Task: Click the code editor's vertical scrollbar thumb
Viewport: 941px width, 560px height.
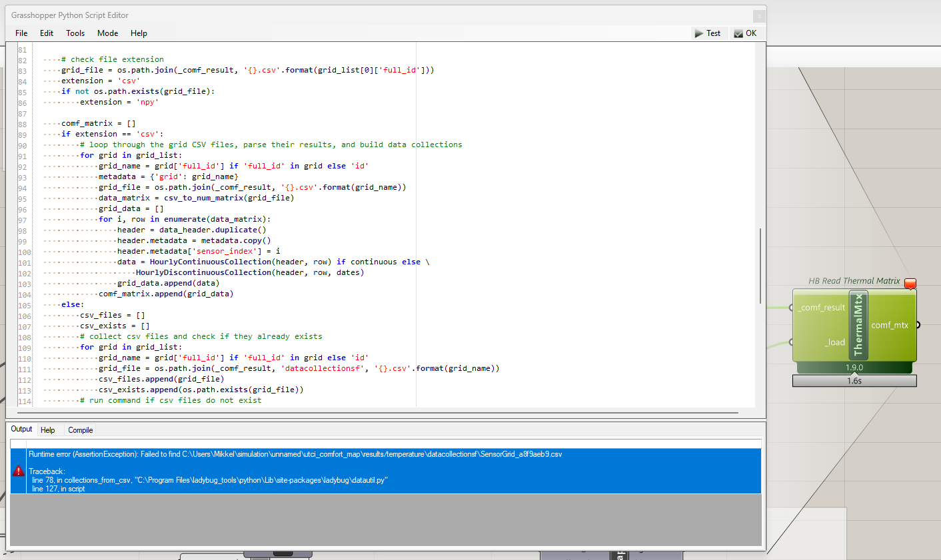Action: (x=760, y=266)
